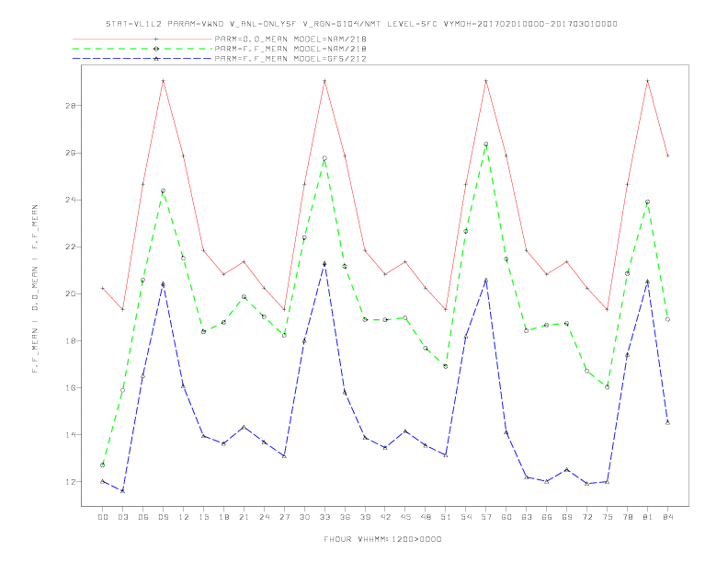Click x-axis tick label 63
This screenshot has height=563, width=728.
[527, 517]
